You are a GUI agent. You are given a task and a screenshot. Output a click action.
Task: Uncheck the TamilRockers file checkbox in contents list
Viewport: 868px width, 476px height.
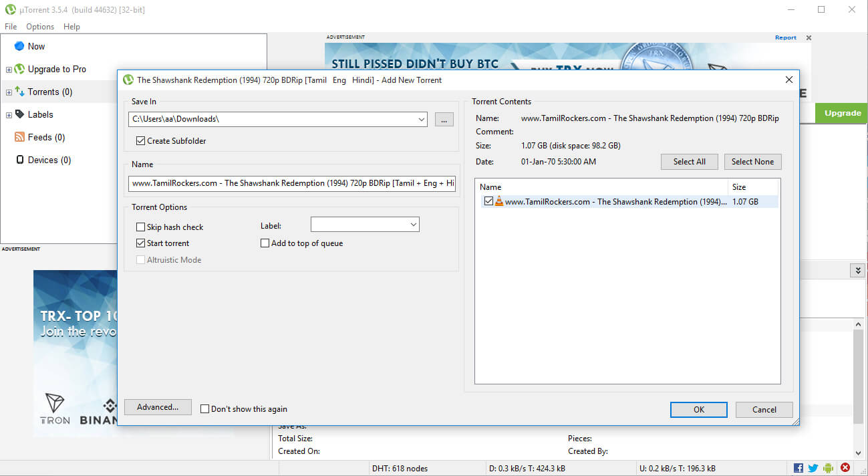[488, 201]
